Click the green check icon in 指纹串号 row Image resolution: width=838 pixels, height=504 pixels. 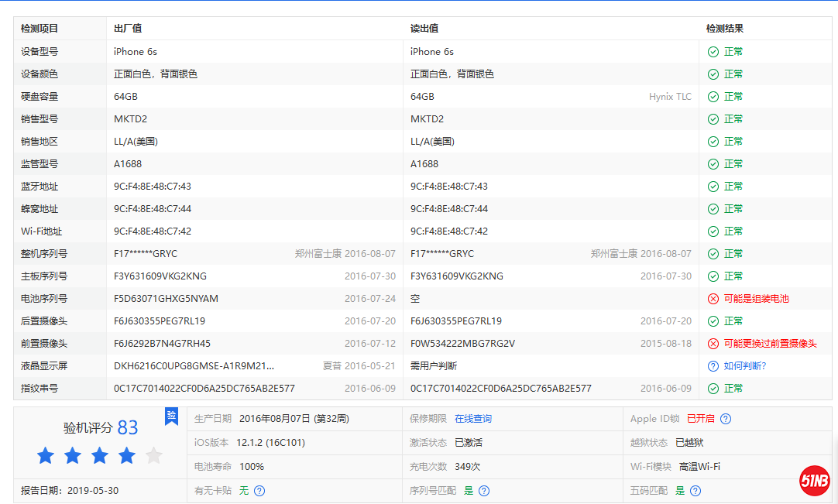coord(713,389)
